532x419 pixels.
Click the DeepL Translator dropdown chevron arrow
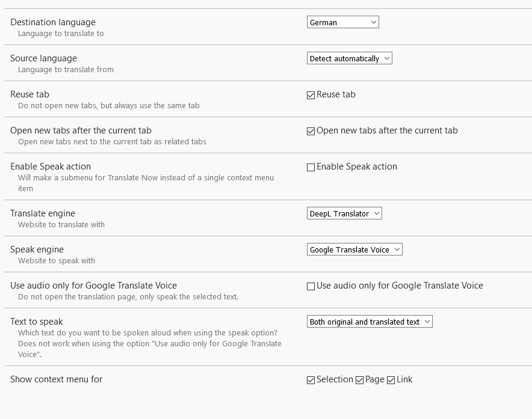click(x=376, y=213)
